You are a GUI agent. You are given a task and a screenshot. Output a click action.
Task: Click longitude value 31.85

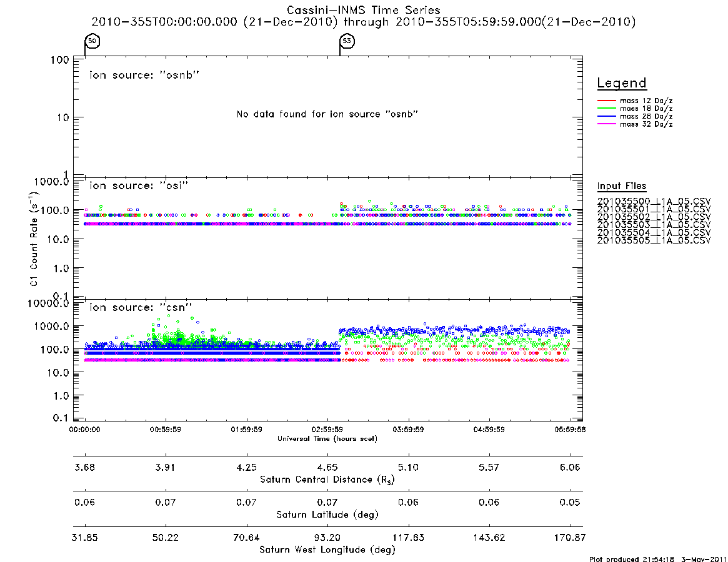(84, 538)
